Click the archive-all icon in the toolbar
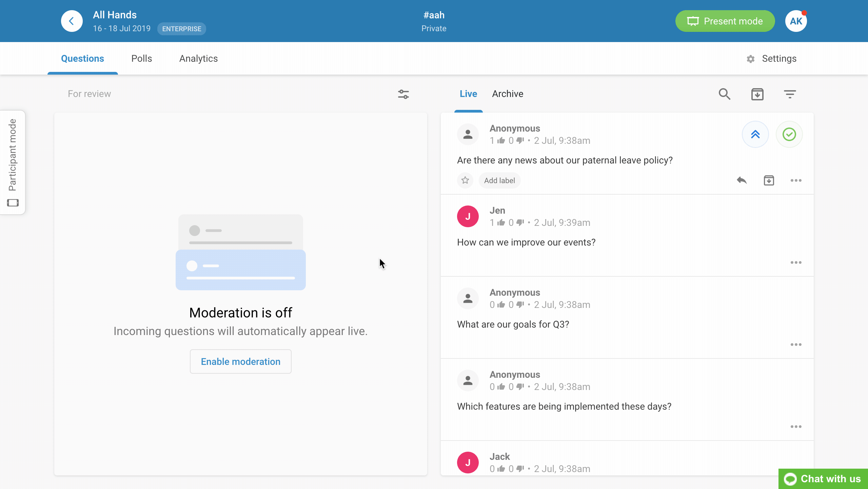This screenshot has width=868, height=489. tap(757, 94)
